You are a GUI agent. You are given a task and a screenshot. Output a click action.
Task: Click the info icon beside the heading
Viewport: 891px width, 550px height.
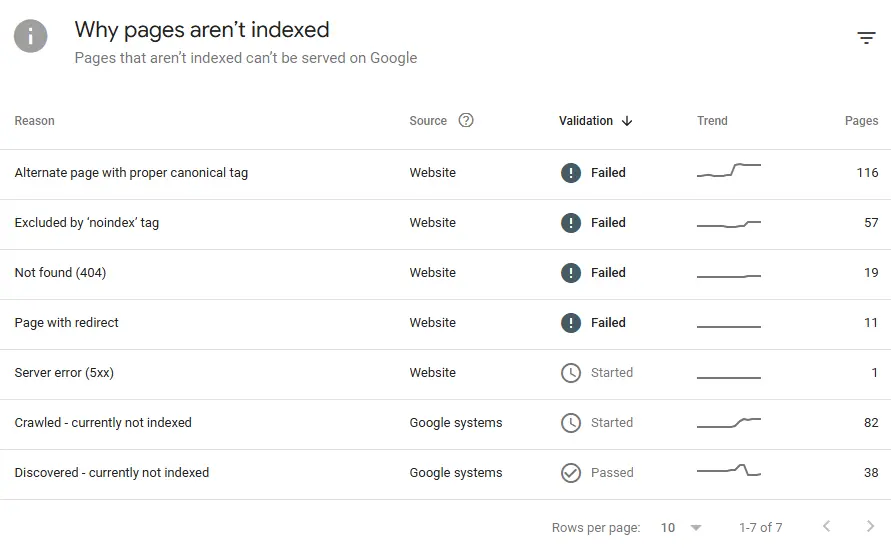[x=31, y=39]
